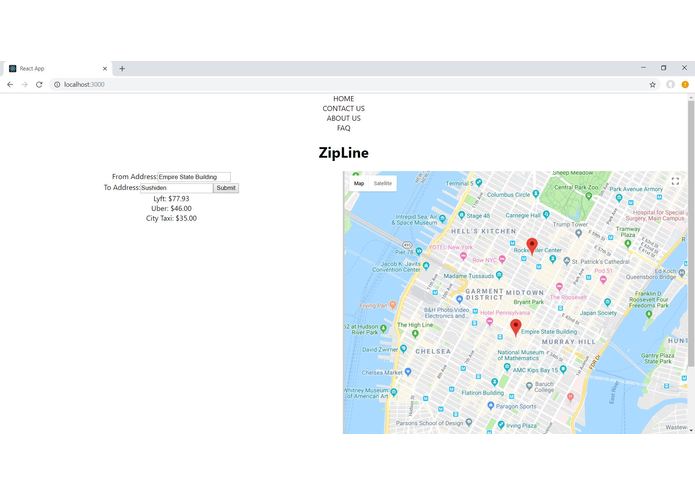Click the red marker at Rockefeller Center
The width and height of the screenshot is (695, 494).
pos(532,246)
